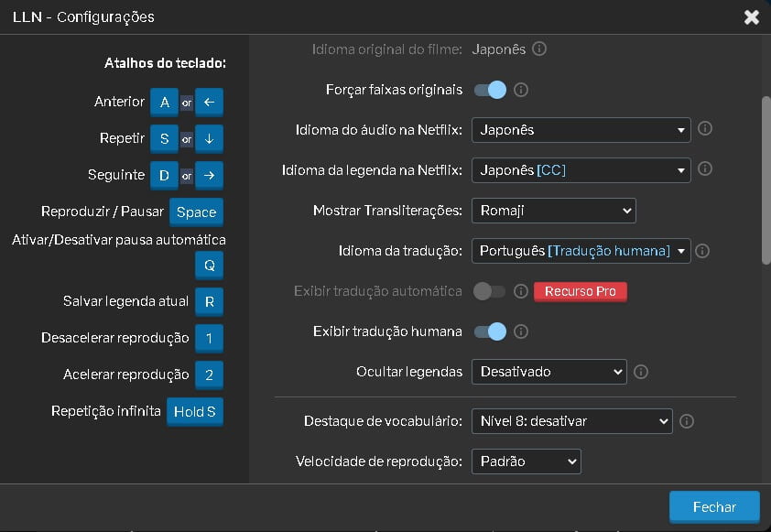The width and height of the screenshot is (771, 532).
Task: Toggle Exibir tradução humana switch
Action: (490, 331)
